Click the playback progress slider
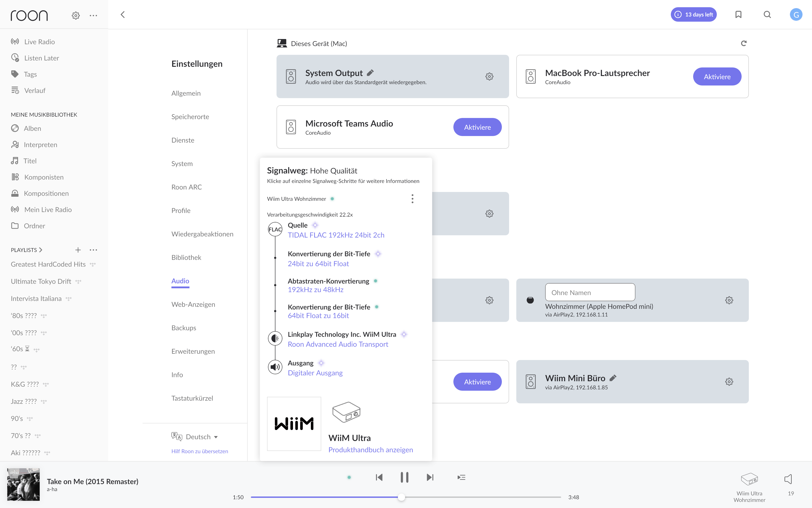Viewport: 812px width, 508px height. coord(406,497)
